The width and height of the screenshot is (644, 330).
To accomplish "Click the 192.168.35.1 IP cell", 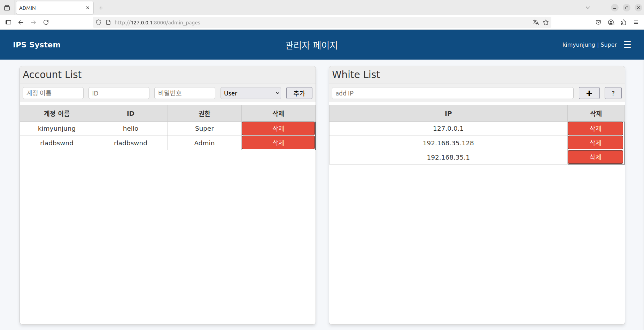I will [448, 157].
